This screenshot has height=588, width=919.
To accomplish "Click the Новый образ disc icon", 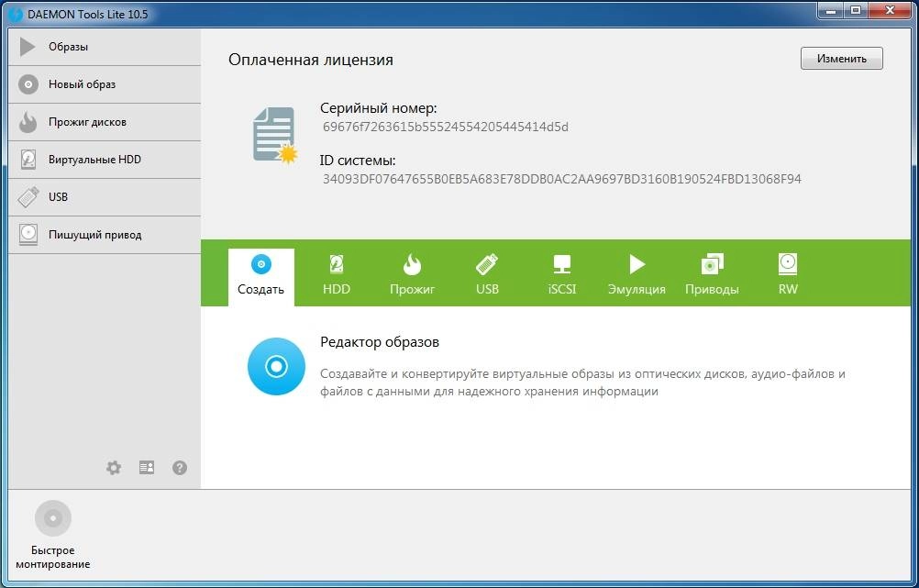I will [x=28, y=84].
